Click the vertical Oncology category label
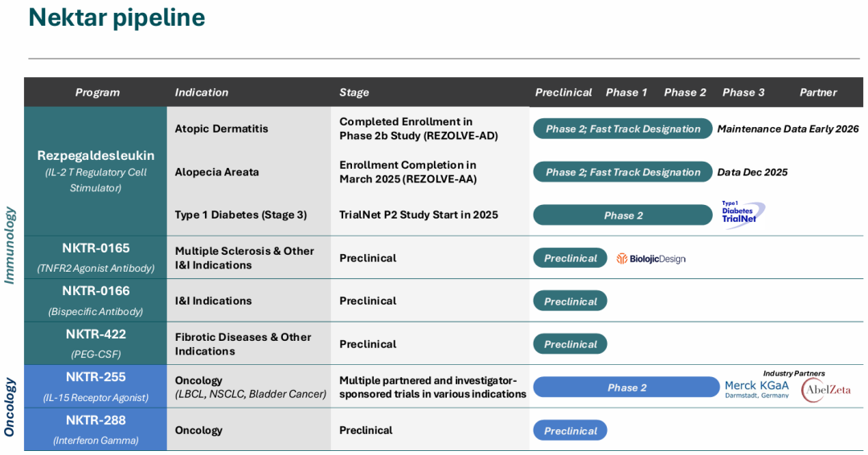The image size is (868, 455). click(x=10, y=408)
